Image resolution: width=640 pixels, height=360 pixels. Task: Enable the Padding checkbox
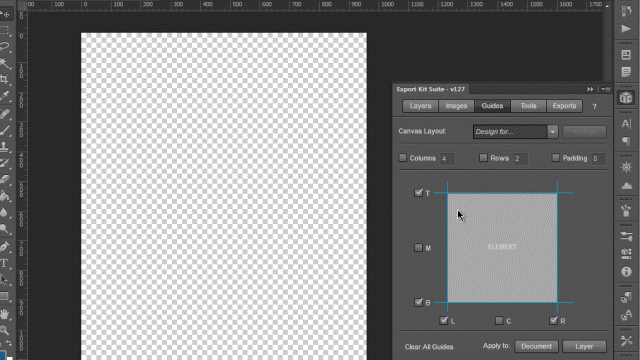pos(556,158)
